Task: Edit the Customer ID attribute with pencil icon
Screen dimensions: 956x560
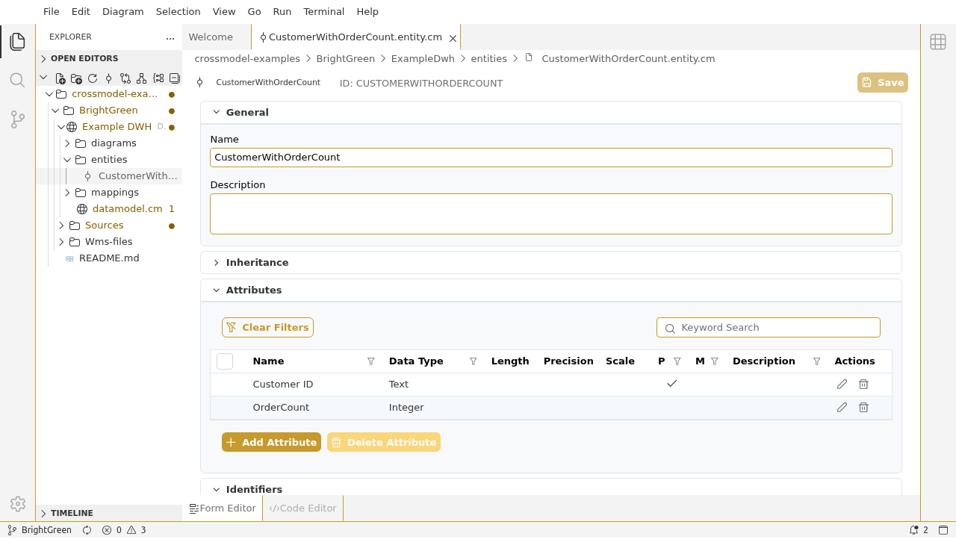Action: click(x=842, y=385)
